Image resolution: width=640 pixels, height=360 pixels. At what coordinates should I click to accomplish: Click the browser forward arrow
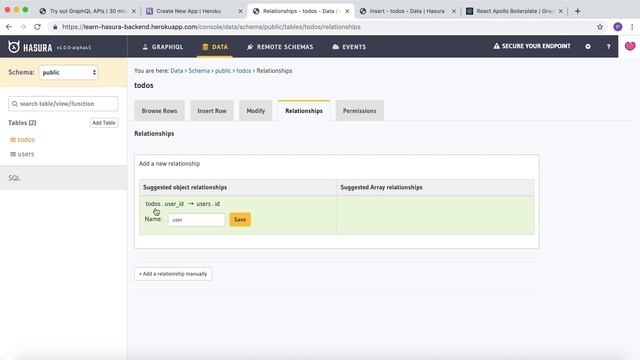23,27
